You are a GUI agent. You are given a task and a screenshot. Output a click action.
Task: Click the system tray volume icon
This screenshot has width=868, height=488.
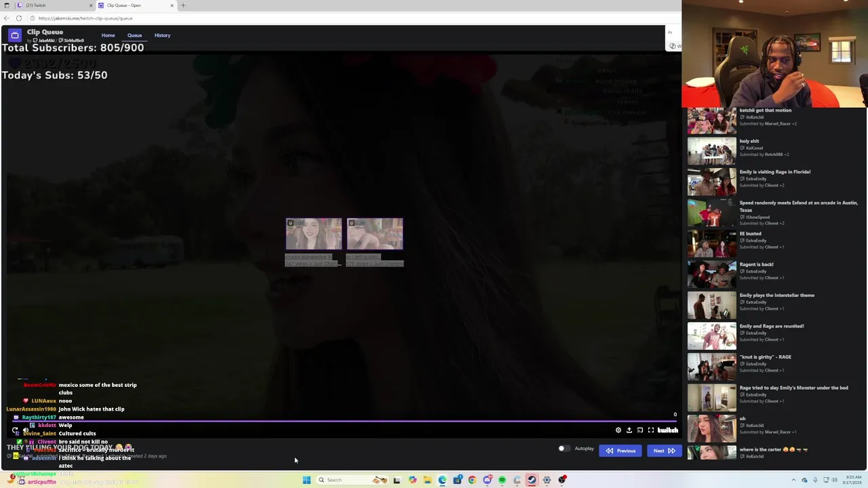[834, 480]
